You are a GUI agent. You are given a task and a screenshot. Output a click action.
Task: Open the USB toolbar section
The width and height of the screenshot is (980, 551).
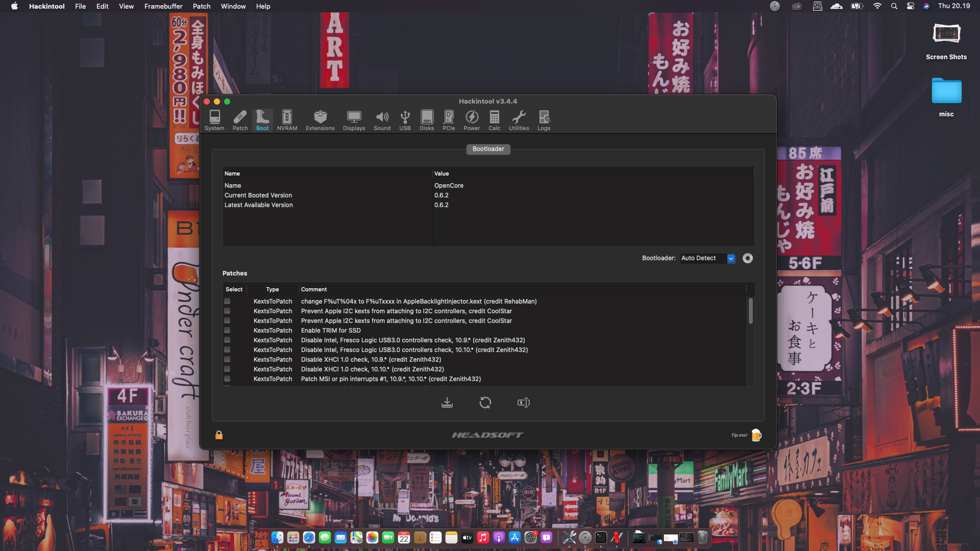tap(405, 120)
